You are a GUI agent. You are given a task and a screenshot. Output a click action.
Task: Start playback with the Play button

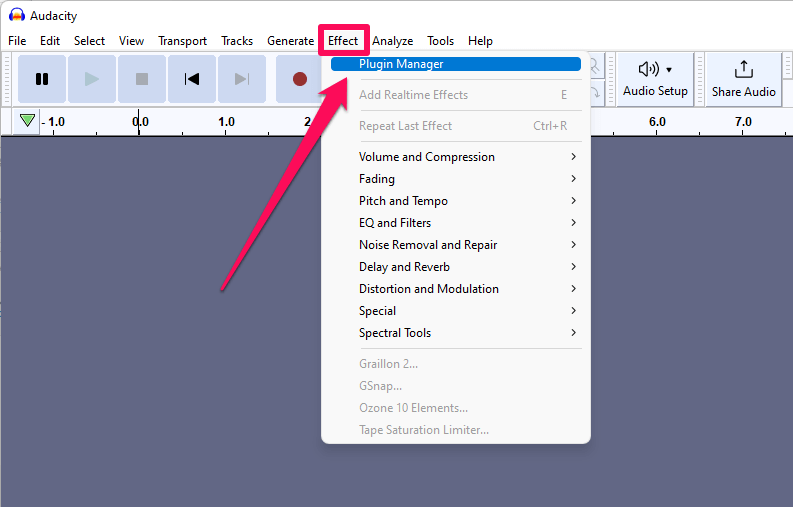(92, 79)
